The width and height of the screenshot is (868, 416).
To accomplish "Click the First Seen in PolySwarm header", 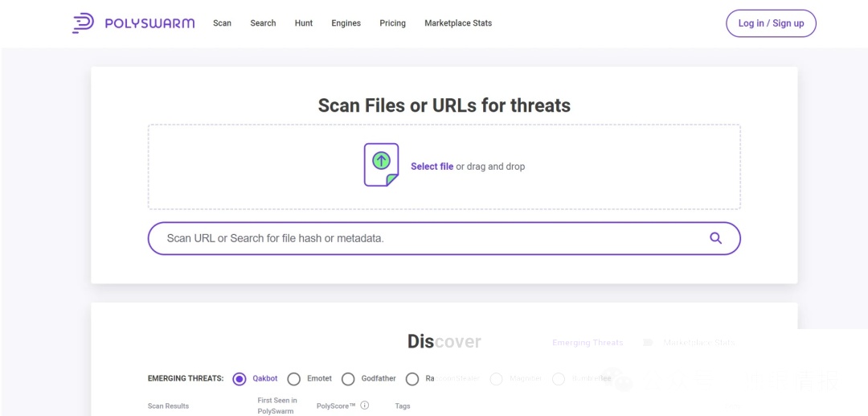I will pyautogui.click(x=276, y=406).
